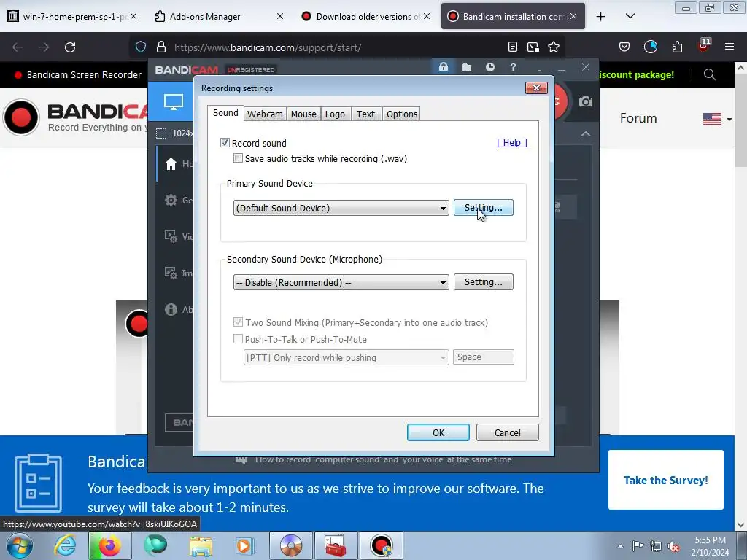Image resolution: width=747 pixels, height=560 pixels.
Task: Toggle Record sound checkbox
Action: [225, 143]
